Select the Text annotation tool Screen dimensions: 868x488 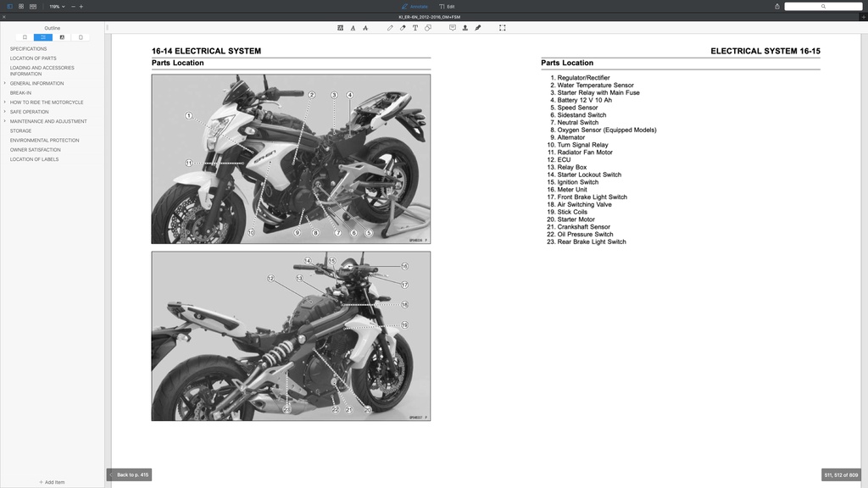click(415, 27)
